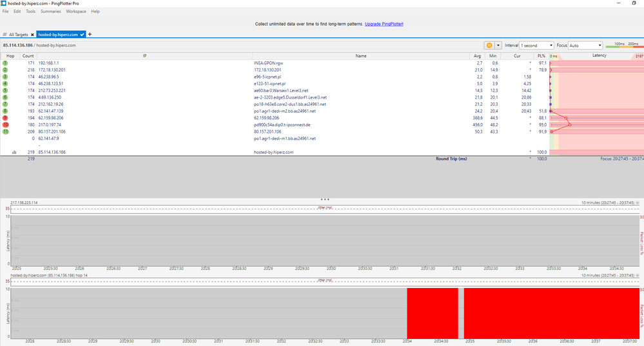Viewport: 644px width, 346px height.
Task: Click hop name e96-5.icpnet.pl
Action: point(268,77)
